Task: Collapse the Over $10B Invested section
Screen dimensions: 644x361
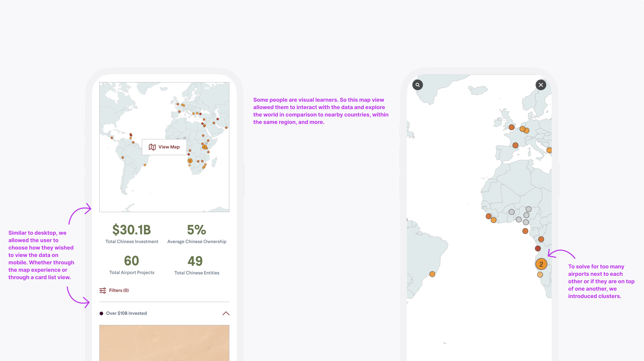Action: pos(226,313)
